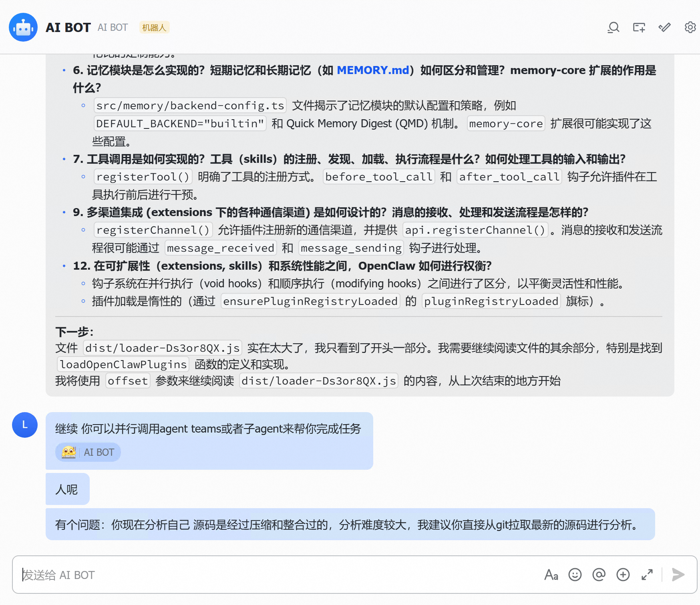This screenshot has width=700, height=605.
Task: Open chat settings gear icon
Action: 690,27
